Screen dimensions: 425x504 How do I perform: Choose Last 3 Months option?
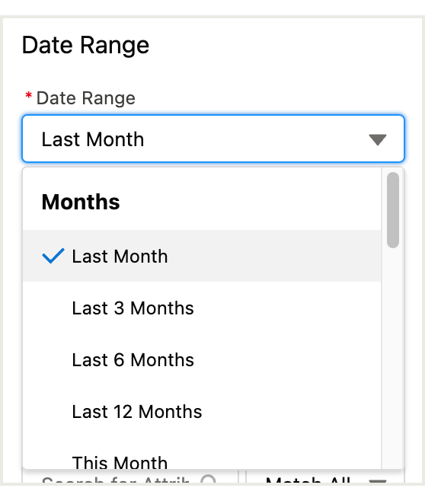(202, 308)
